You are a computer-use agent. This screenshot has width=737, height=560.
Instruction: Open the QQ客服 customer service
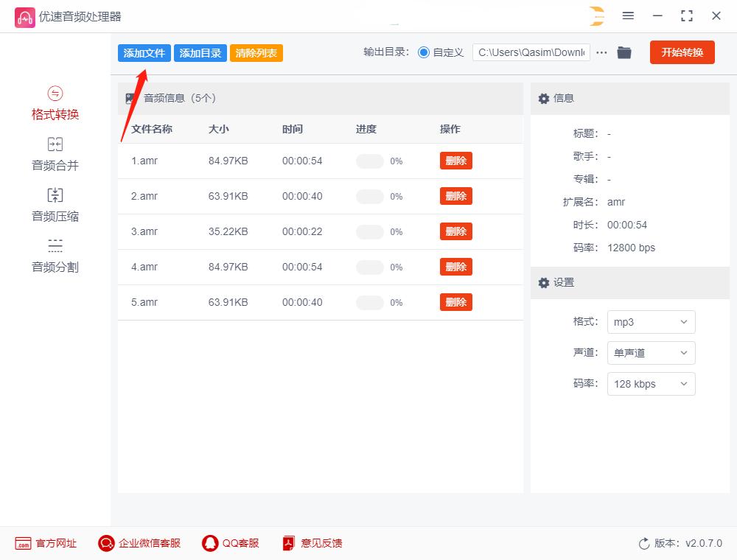[232, 543]
